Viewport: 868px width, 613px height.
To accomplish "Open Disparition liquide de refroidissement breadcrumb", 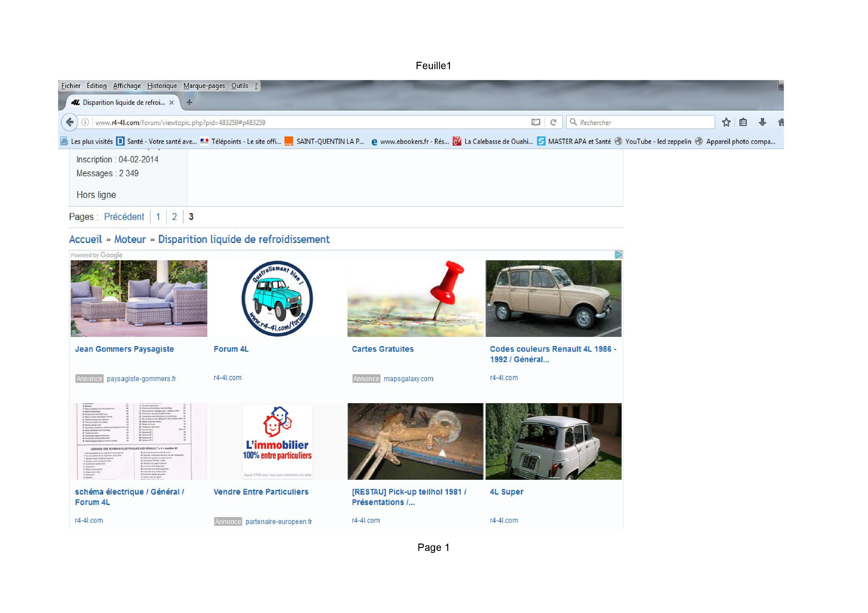I will pyautogui.click(x=244, y=239).
